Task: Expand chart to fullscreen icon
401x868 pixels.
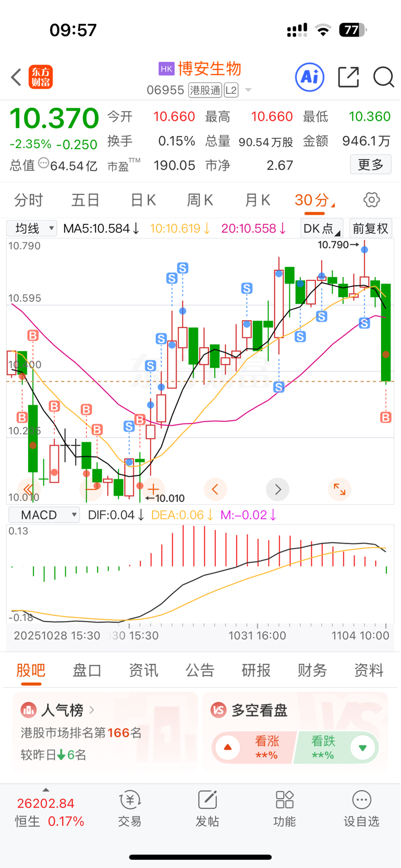Action: pyautogui.click(x=339, y=489)
